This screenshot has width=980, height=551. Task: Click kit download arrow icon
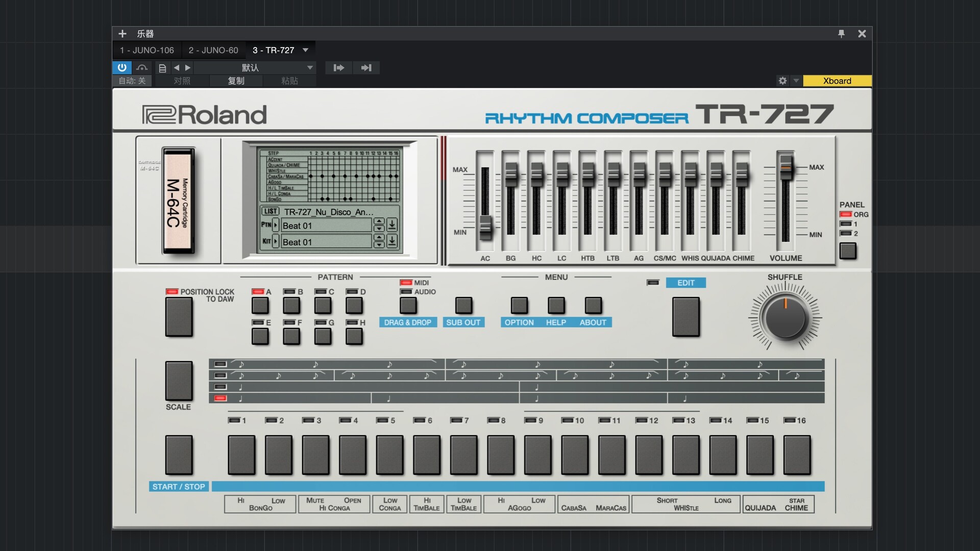click(392, 241)
